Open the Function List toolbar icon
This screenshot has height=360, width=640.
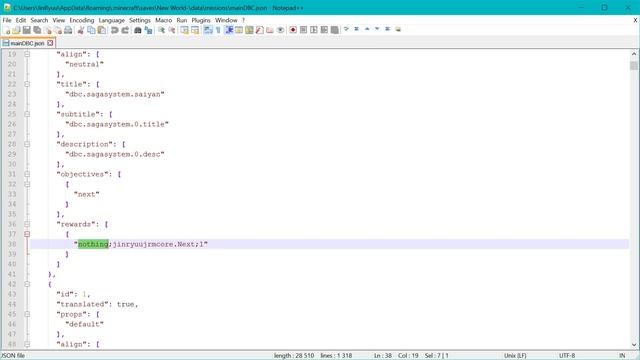pyautogui.click(x=260, y=30)
